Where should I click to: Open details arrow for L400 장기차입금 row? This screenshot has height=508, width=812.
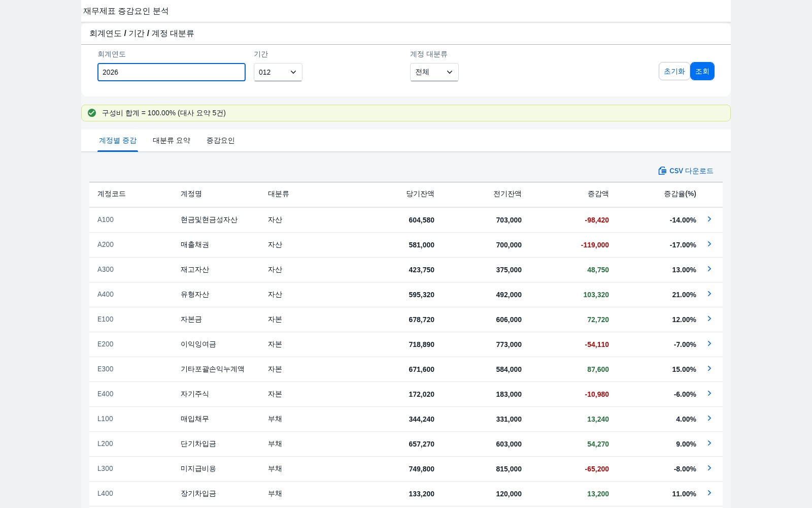pyautogui.click(x=709, y=493)
